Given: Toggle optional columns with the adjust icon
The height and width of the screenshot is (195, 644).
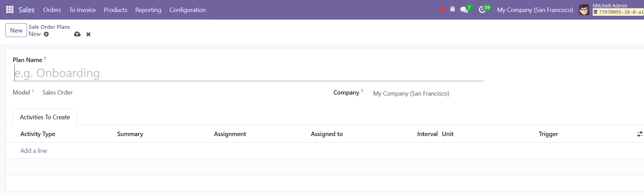Looking at the screenshot, I should (640, 134).
